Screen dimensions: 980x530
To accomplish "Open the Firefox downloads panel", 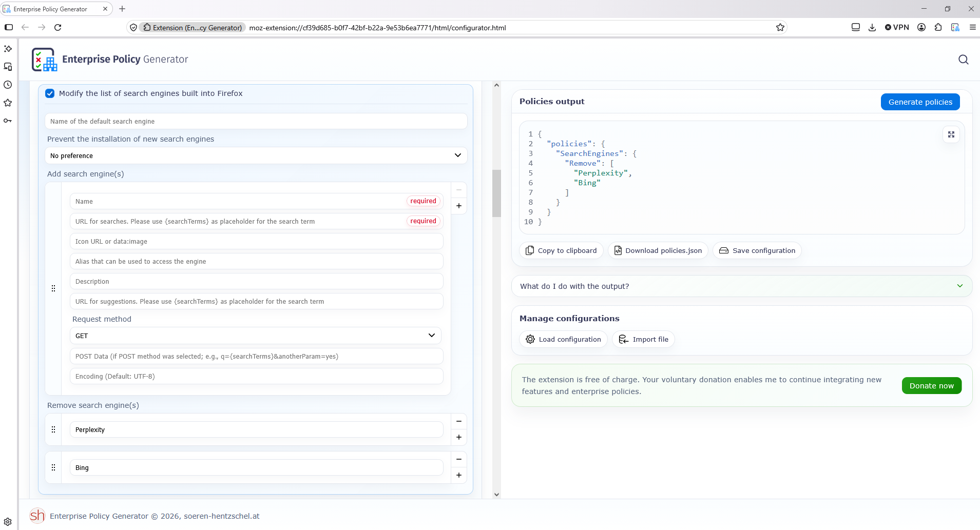I will tap(872, 27).
